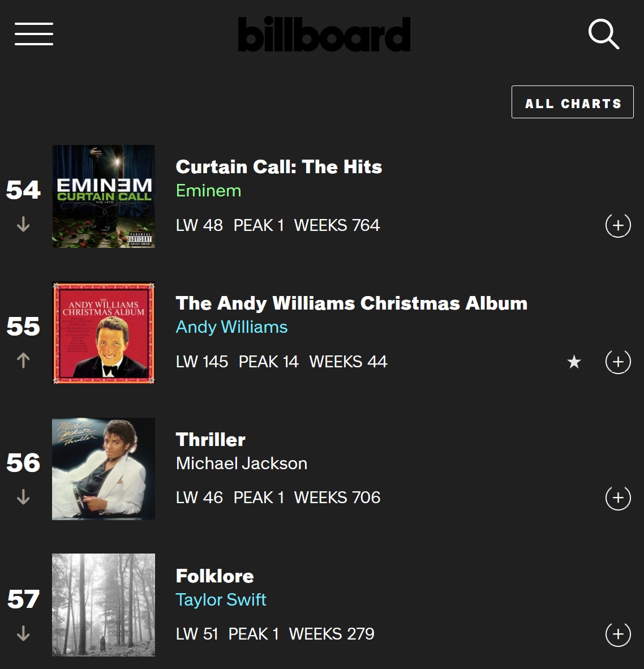Click the Thriller album cover
This screenshot has height=669, width=644.
coord(104,469)
